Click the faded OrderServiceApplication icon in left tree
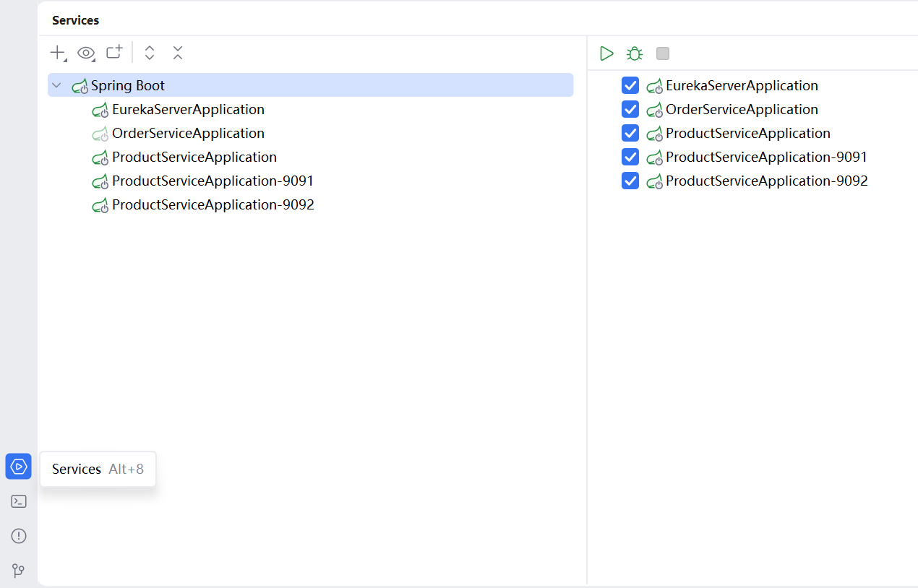The height and width of the screenshot is (588, 918). (x=100, y=134)
